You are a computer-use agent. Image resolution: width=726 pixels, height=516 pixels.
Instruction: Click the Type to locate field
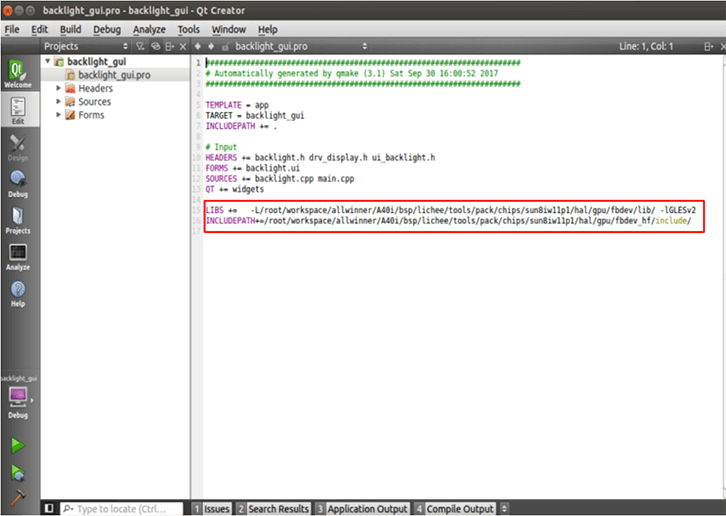[x=121, y=509]
